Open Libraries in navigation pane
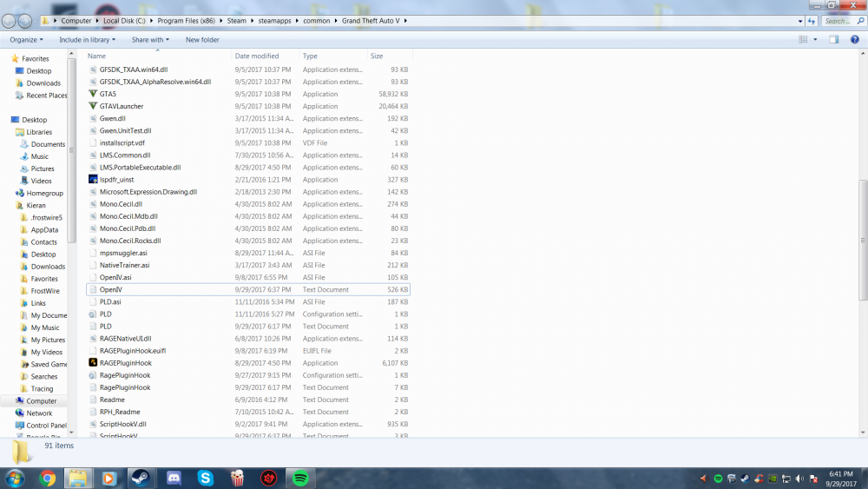The image size is (868, 489). point(39,132)
